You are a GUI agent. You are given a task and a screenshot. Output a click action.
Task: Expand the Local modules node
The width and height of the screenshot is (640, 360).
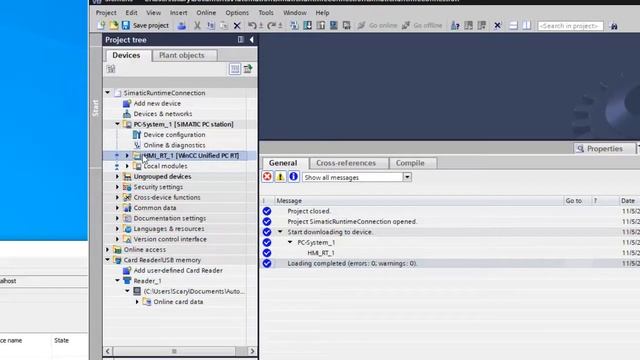(x=127, y=166)
